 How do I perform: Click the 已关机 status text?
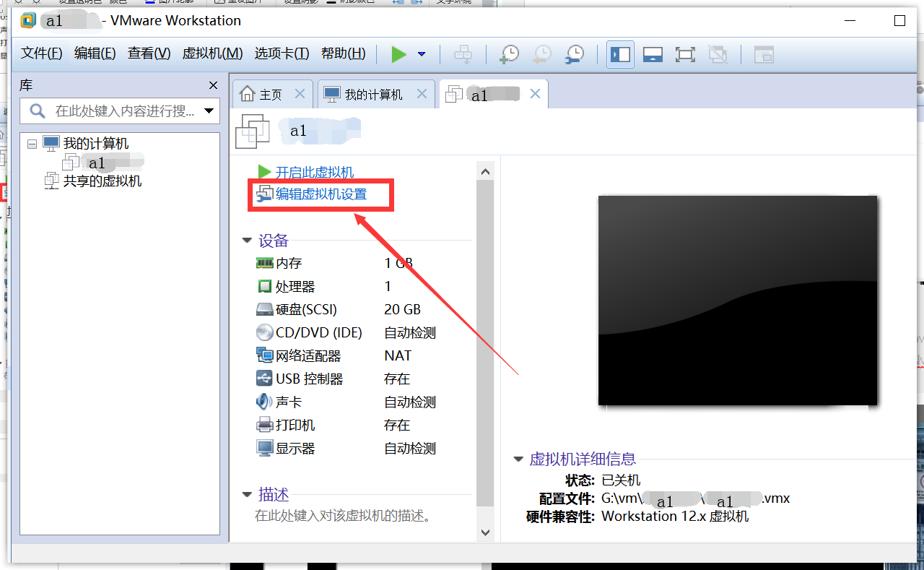[621, 480]
